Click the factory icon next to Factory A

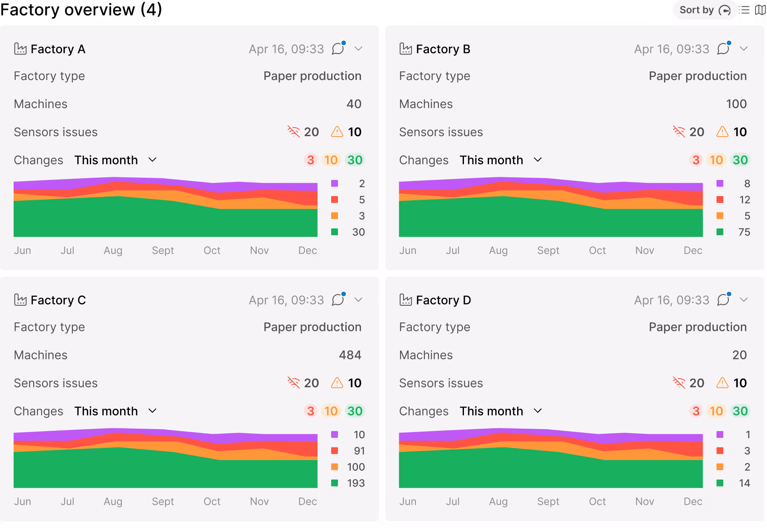(x=20, y=48)
